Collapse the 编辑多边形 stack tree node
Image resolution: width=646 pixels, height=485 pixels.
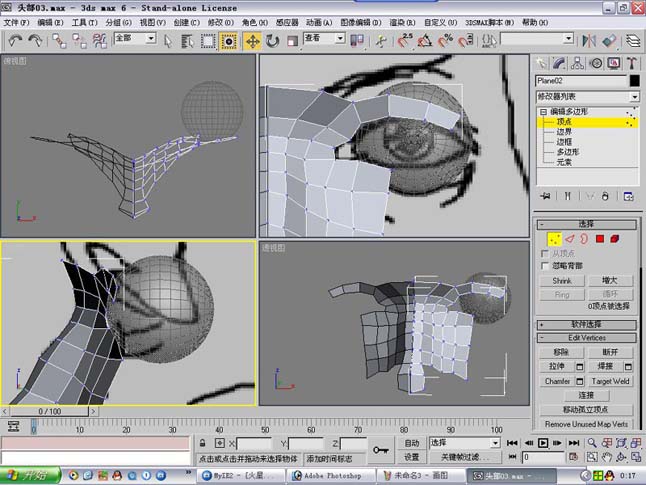tap(543, 112)
